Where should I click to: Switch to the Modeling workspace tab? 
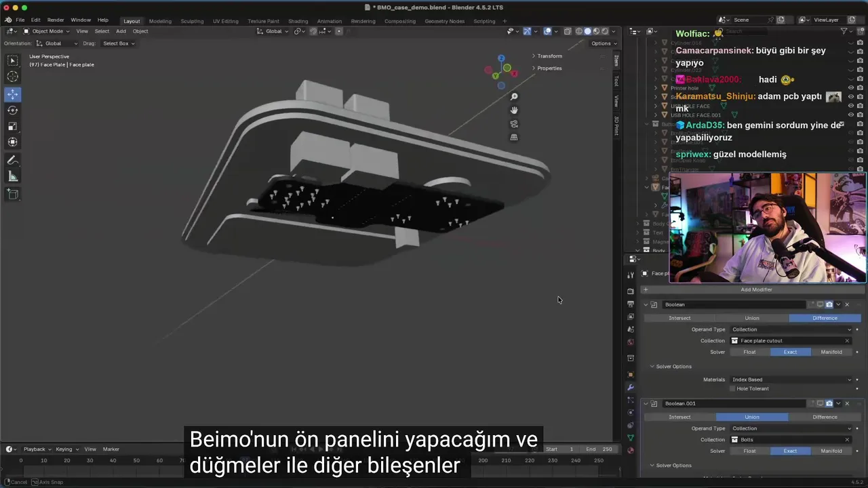[160, 21]
